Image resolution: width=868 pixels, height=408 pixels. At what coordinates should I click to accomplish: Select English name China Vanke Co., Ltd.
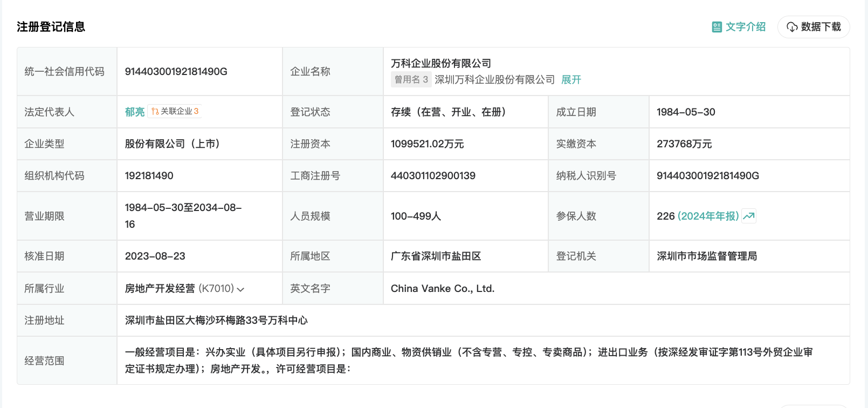[x=442, y=288]
